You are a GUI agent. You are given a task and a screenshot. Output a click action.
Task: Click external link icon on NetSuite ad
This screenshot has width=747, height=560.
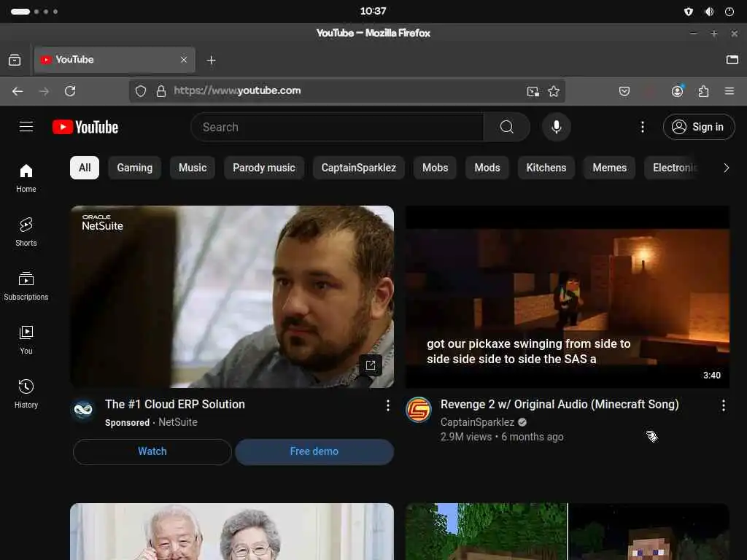[370, 365]
